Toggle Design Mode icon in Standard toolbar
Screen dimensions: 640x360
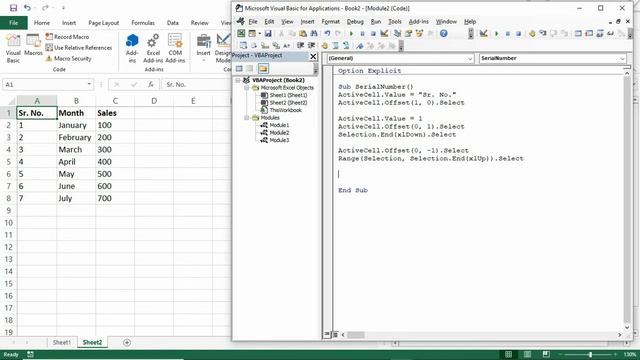pyautogui.click(x=384, y=33)
